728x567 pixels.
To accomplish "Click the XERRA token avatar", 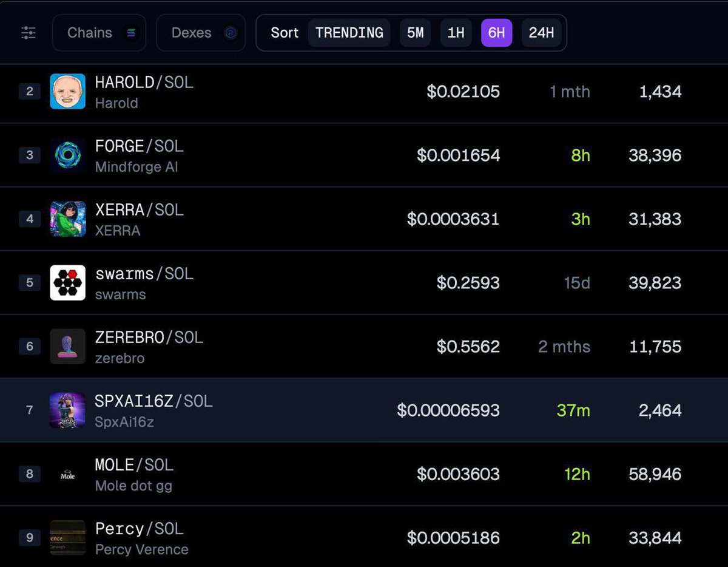I will pos(67,219).
